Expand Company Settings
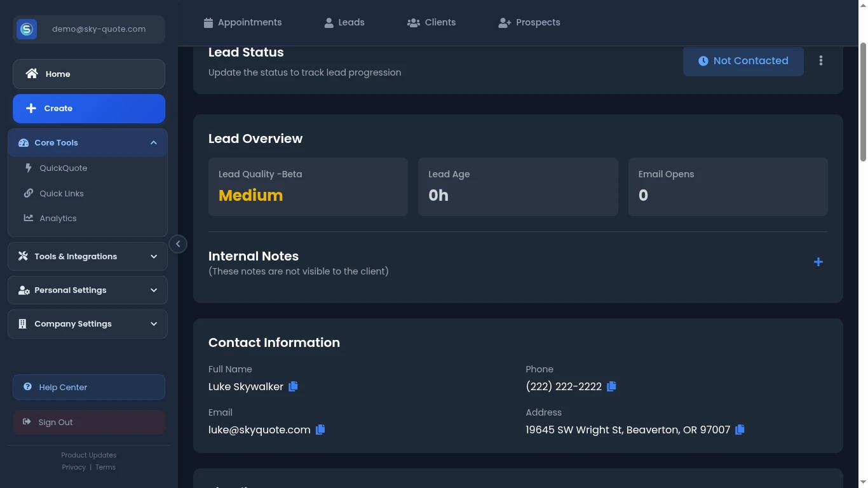This screenshot has width=868, height=488. (x=87, y=323)
